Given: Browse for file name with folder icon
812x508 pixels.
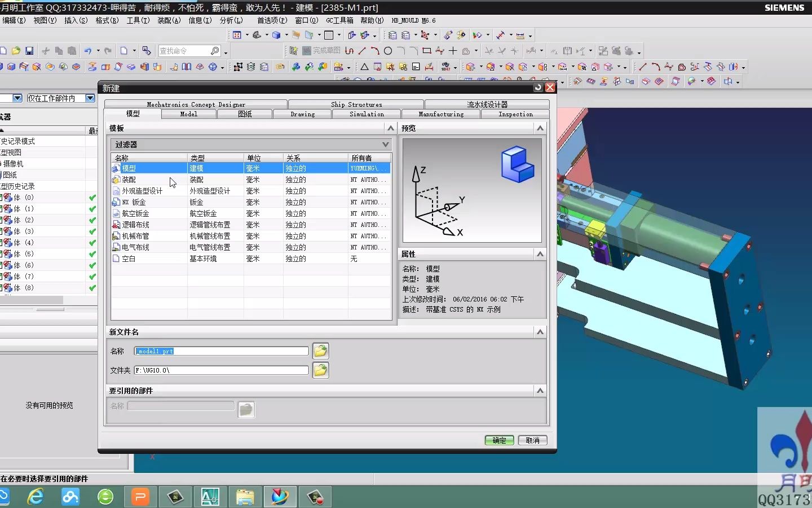Looking at the screenshot, I should 320,351.
